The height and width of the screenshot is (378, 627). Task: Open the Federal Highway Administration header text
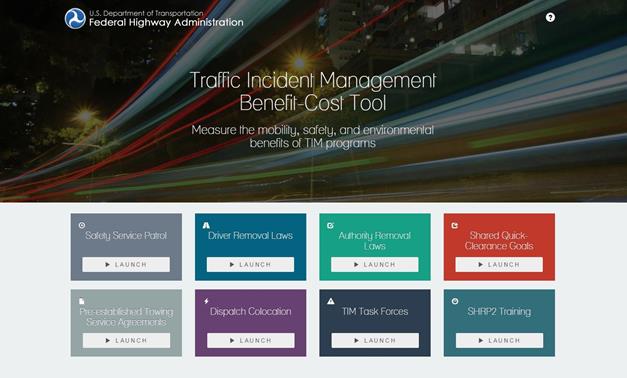pyautogui.click(x=166, y=22)
